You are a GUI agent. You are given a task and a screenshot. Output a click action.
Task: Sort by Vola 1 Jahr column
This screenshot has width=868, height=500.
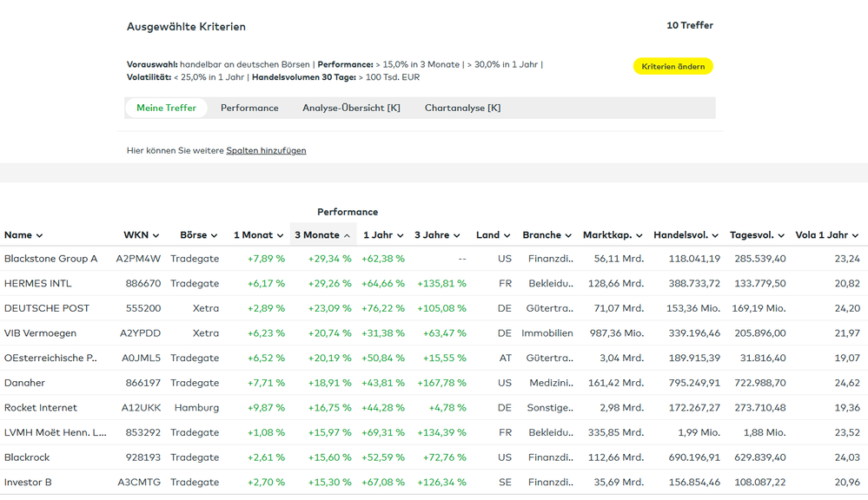click(826, 235)
